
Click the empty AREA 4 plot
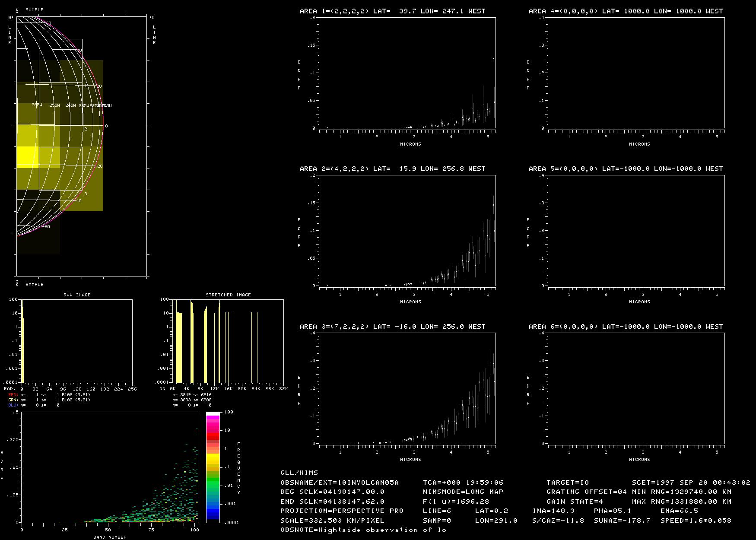pos(636,73)
